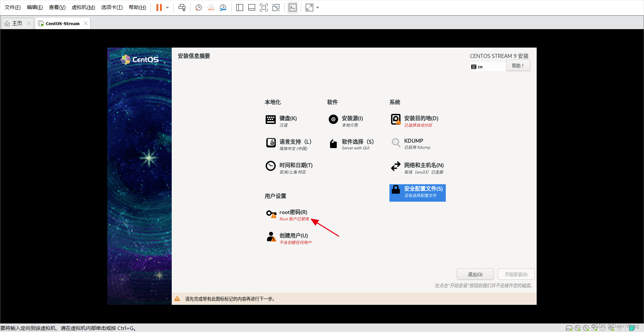Open 软件选择(S) software selection

351,144
